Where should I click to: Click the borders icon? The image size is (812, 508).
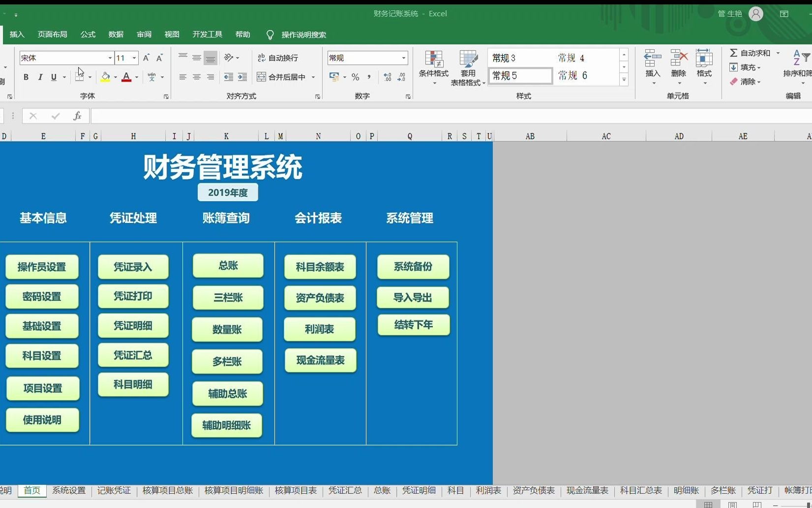point(79,77)
